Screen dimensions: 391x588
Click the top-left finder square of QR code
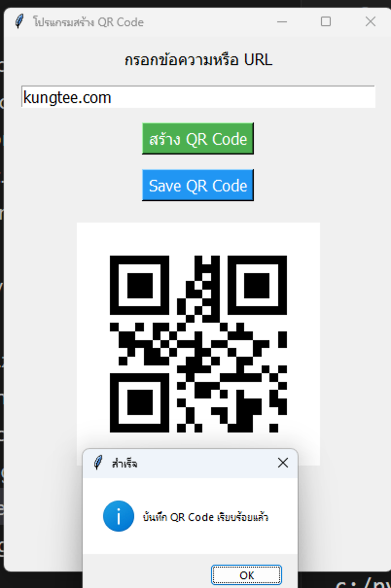coord(140,285)
